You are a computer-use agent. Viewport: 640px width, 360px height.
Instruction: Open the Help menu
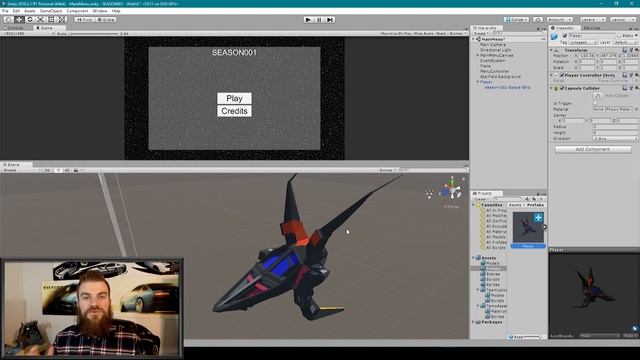(x=116, y=11)
